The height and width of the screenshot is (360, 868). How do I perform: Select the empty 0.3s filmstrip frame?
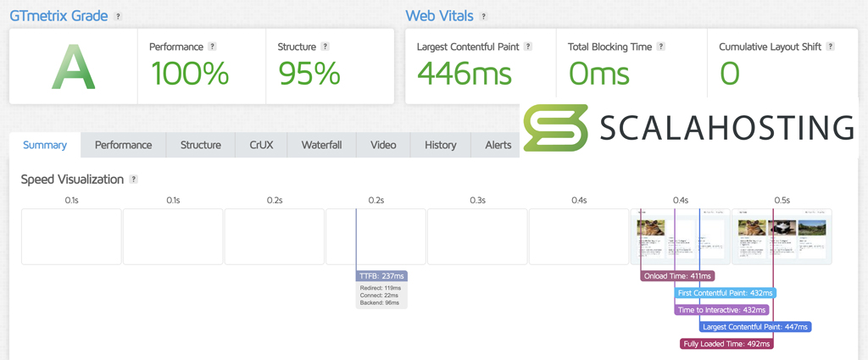pyautogui.click(x=477, y=236)
